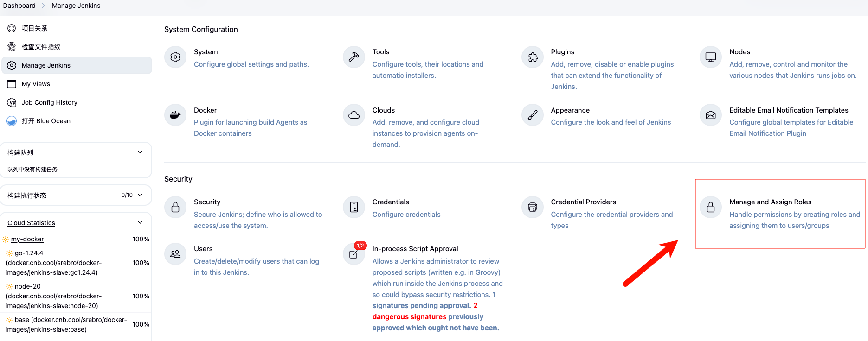The image size is (868, 341).
Task: Click the In-process Script Approval icon
Action: click(354, 254)
